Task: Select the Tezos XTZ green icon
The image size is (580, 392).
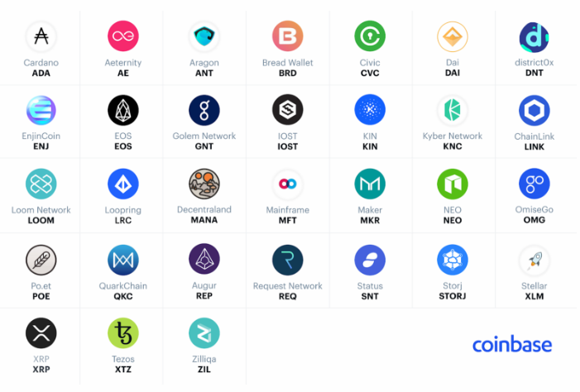Action: [x=123, y=333]
